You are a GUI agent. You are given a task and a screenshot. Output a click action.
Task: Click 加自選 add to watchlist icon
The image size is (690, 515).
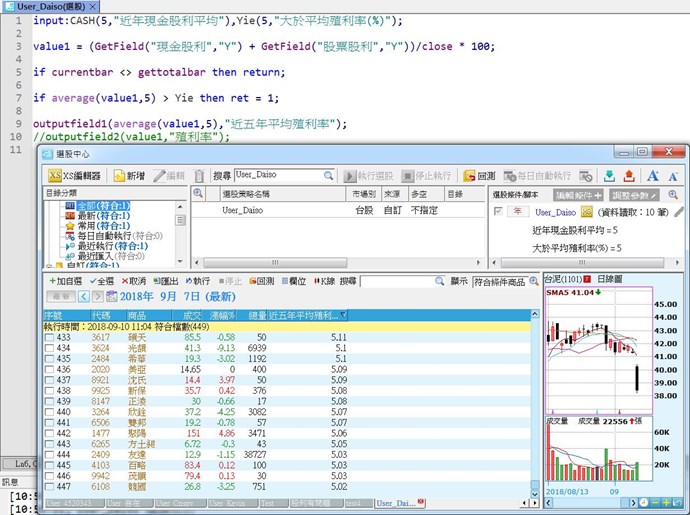pos(65,282)
